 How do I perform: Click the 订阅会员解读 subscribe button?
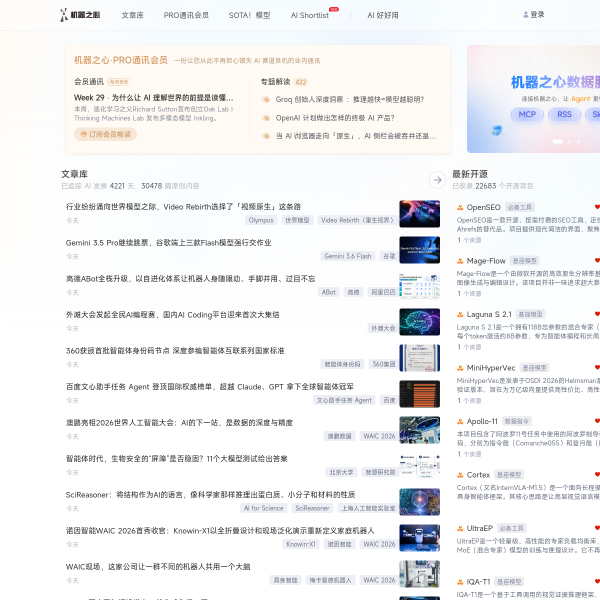105,134
